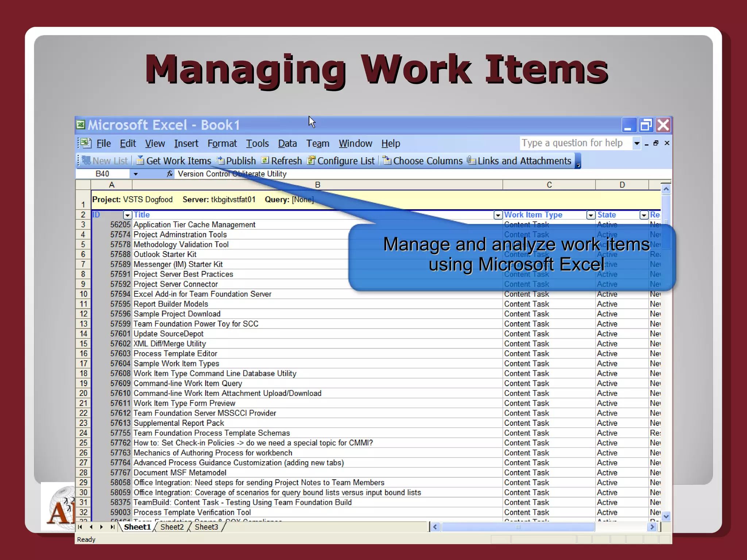Click the Get Work Items icon
747x560 pixels.
[140, 160]
